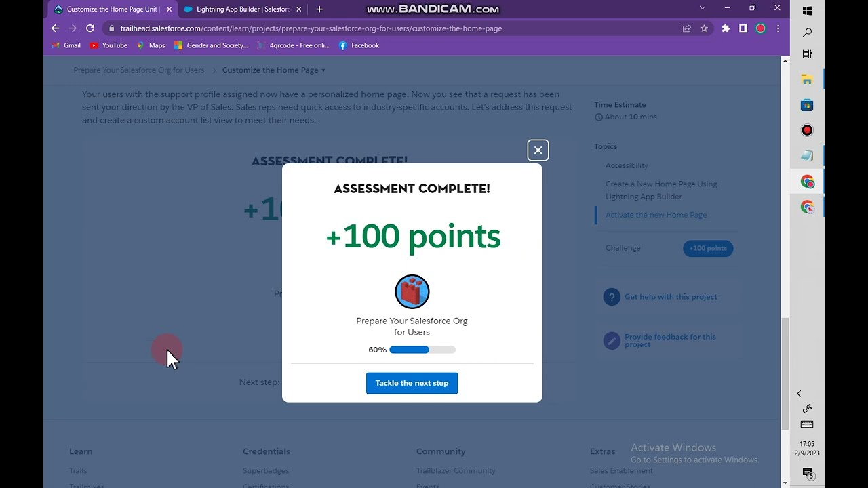This screenshot has height=488, width=868.
Task: Click Prepare Your Salesforce Org breadcrumb
Action: [138, 70]
